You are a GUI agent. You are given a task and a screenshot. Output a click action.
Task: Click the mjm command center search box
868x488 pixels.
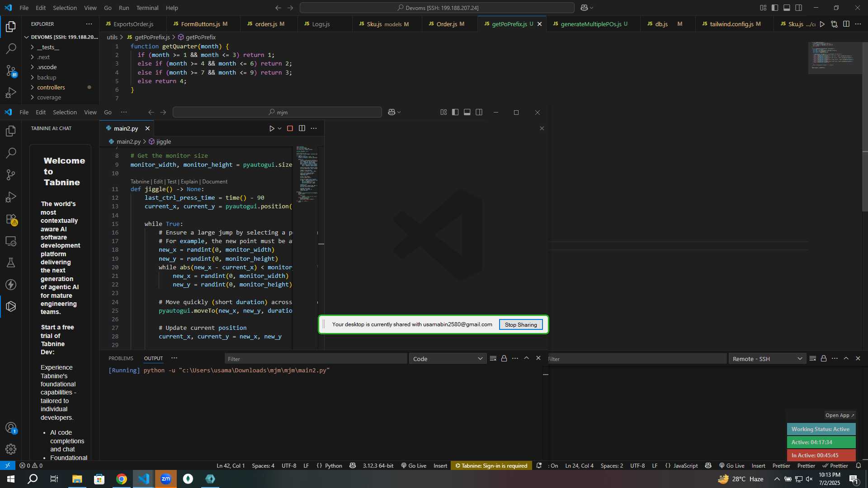(x=277, y=112)
